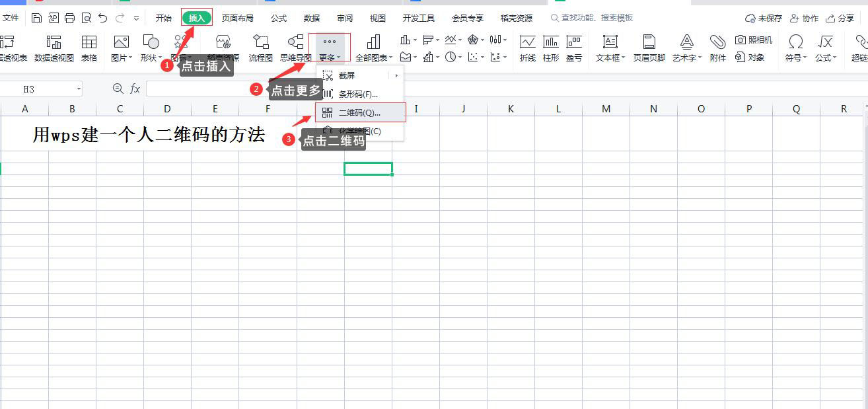
Task: Click the 稻壳资源 shop icon in ribbon
Action: click(223, 49)
